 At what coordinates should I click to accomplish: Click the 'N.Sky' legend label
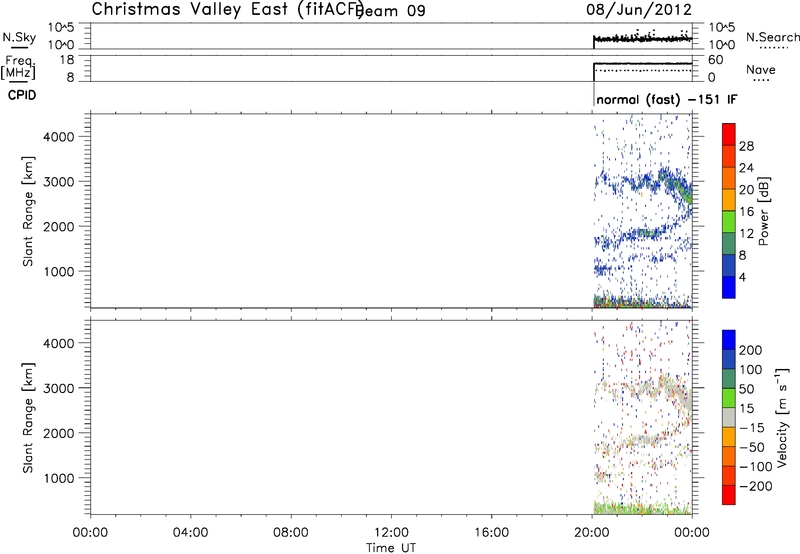tap(19, 37)
